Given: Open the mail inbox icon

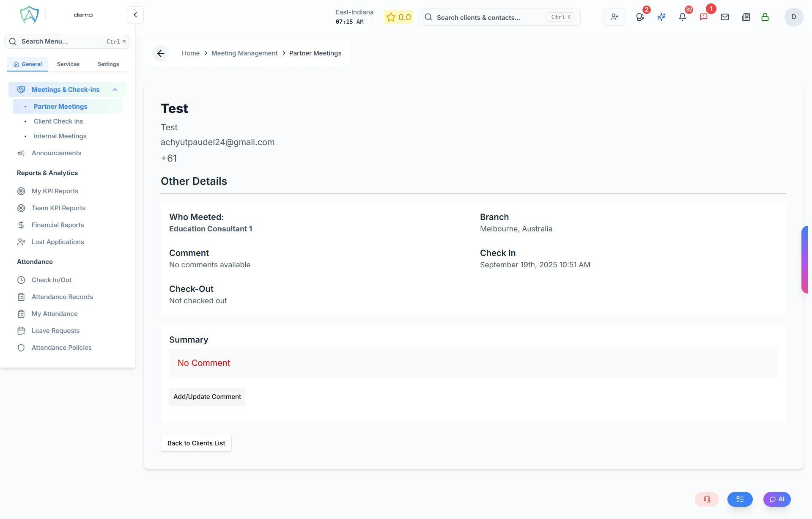Looking at the screenshot, I should [725, 17].
